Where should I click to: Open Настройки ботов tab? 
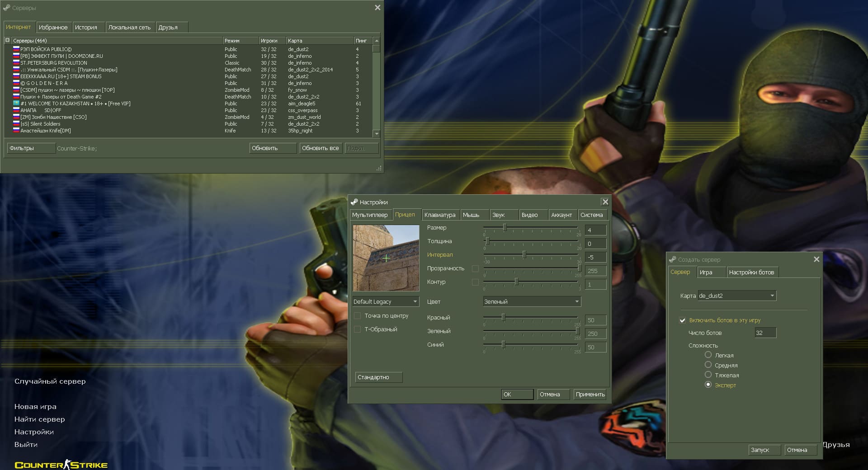point(752,273)
